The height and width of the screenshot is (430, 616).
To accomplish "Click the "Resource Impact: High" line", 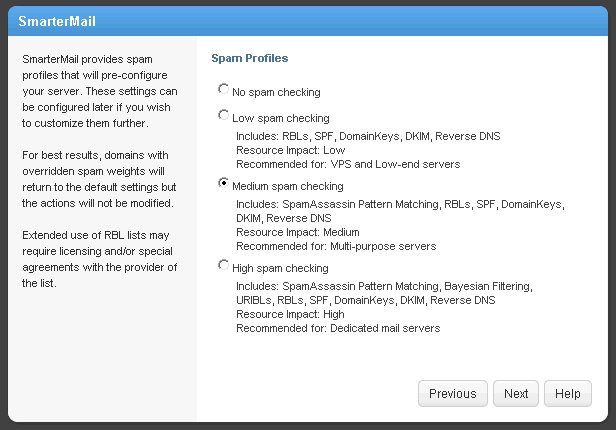I will [291, 313].
